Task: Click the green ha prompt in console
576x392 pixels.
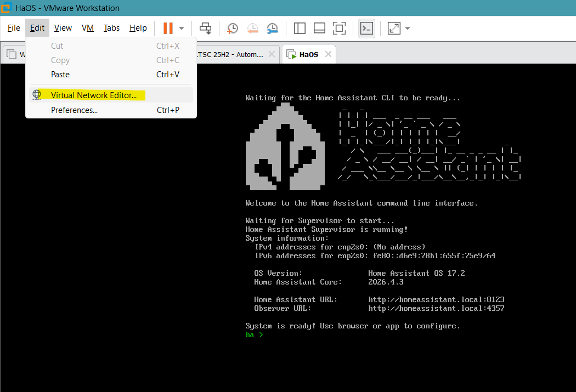Action: (254, 335)
